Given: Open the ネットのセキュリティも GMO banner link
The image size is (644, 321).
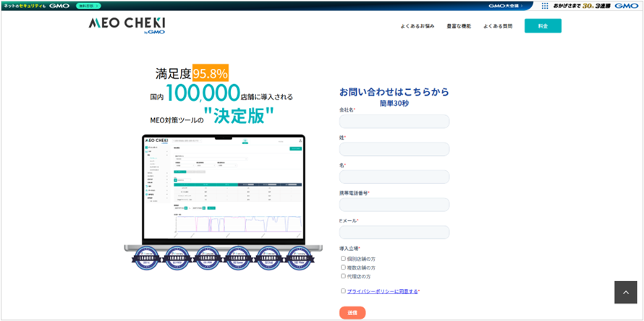Looking at the screenshot, I should (x=37, y=6).
